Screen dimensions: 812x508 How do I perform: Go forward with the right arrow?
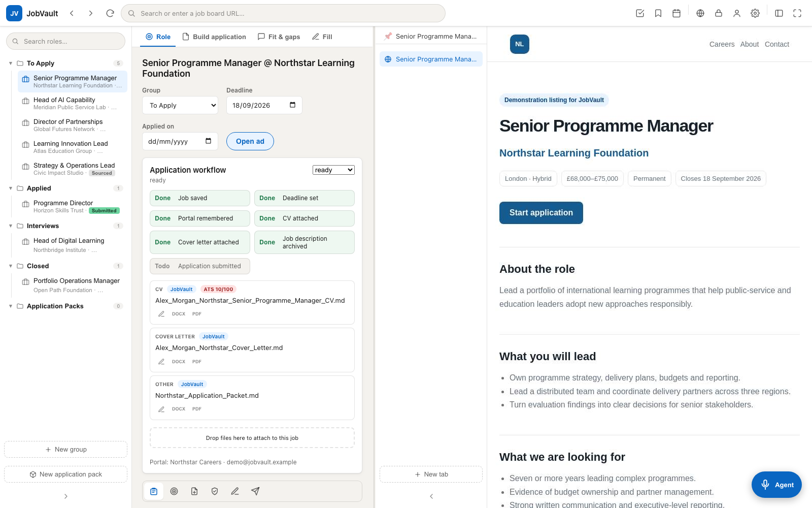click(x=91, y=13)
